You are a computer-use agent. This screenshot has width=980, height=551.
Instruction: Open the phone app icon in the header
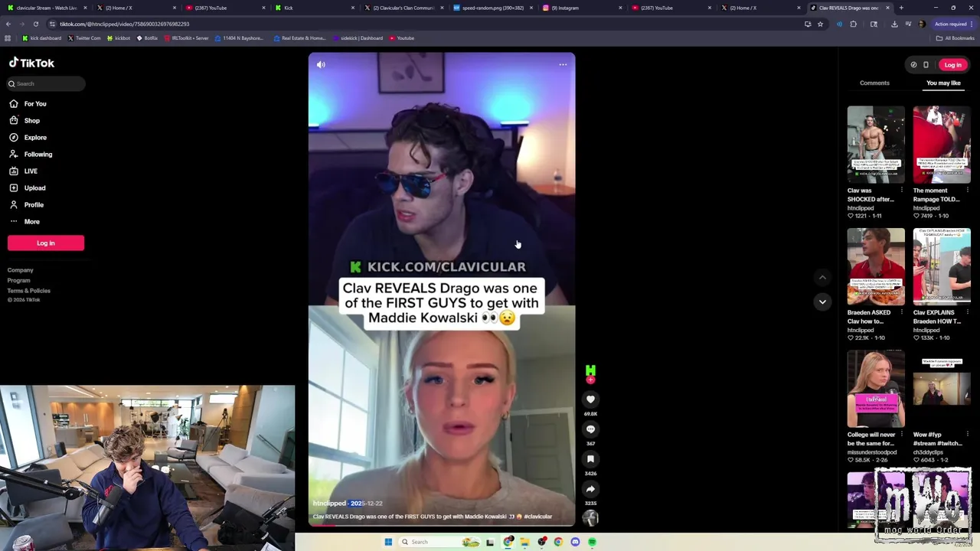[x=926, y=65]
